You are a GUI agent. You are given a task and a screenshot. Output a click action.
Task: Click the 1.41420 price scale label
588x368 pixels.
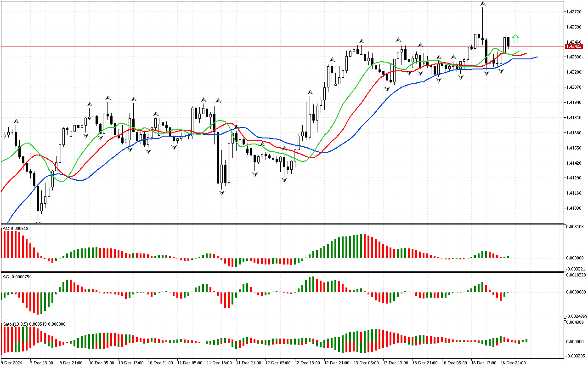(574, 163)
